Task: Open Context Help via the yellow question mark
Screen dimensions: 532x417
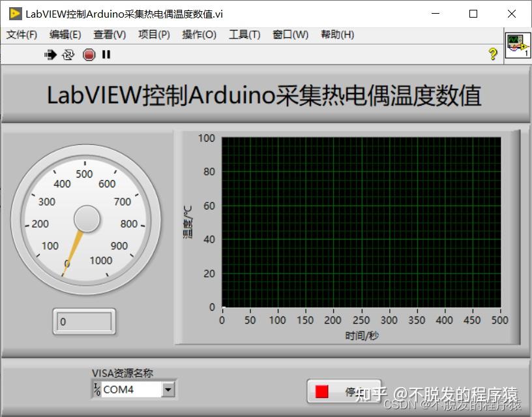Action: (494, 54)
